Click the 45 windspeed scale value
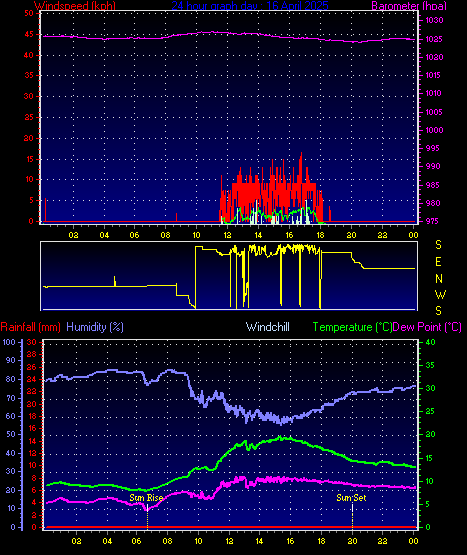The width and height of the screenshot is (467, 555). point(29,34)
